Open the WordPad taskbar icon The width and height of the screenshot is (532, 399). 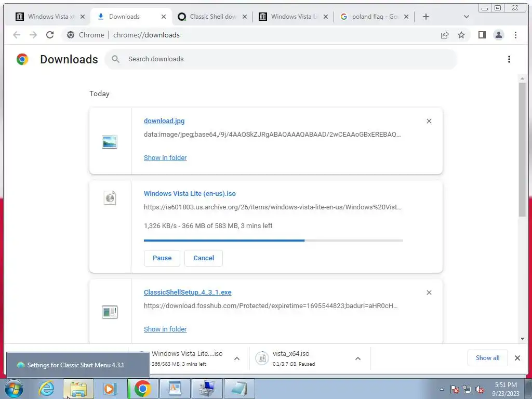click(175, 389)
